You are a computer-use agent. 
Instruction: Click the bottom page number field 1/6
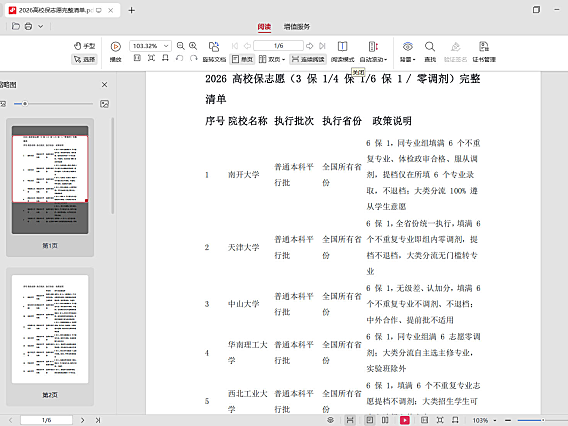tap(46, 420)
